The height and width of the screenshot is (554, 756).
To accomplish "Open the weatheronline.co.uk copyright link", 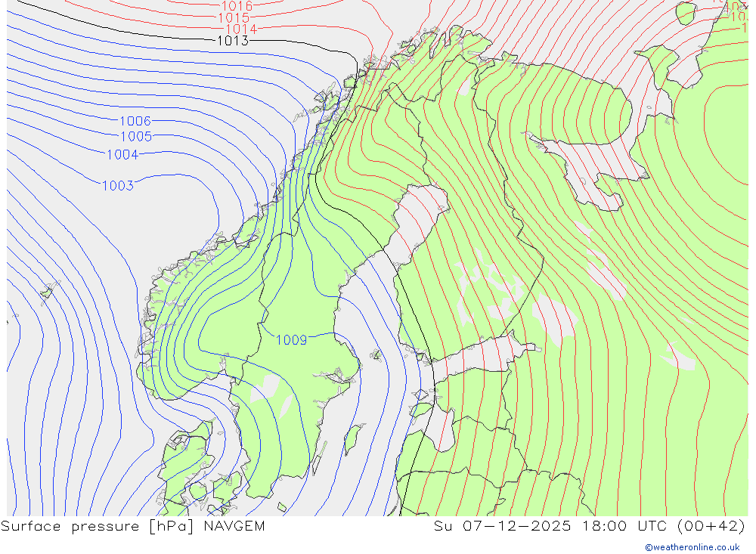I will click(x=692, y=547).
